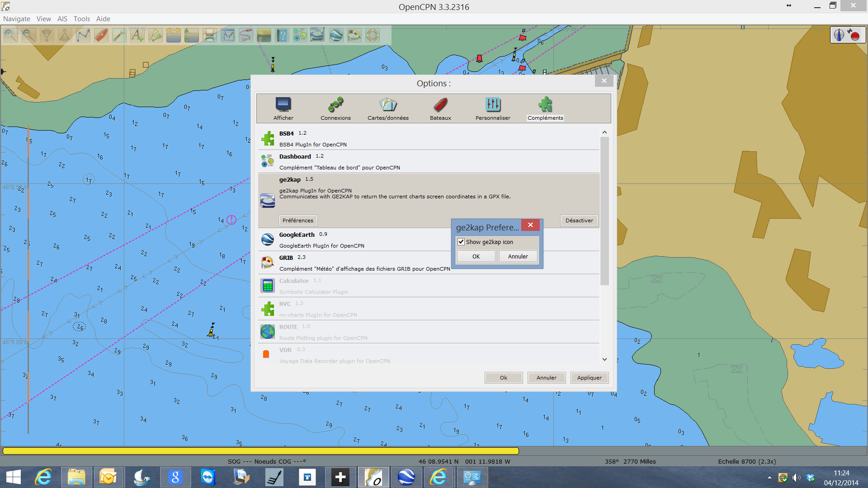Open the Connexions options tab
The width and height of the screenshot is (868, 488).
click(335, 108)
